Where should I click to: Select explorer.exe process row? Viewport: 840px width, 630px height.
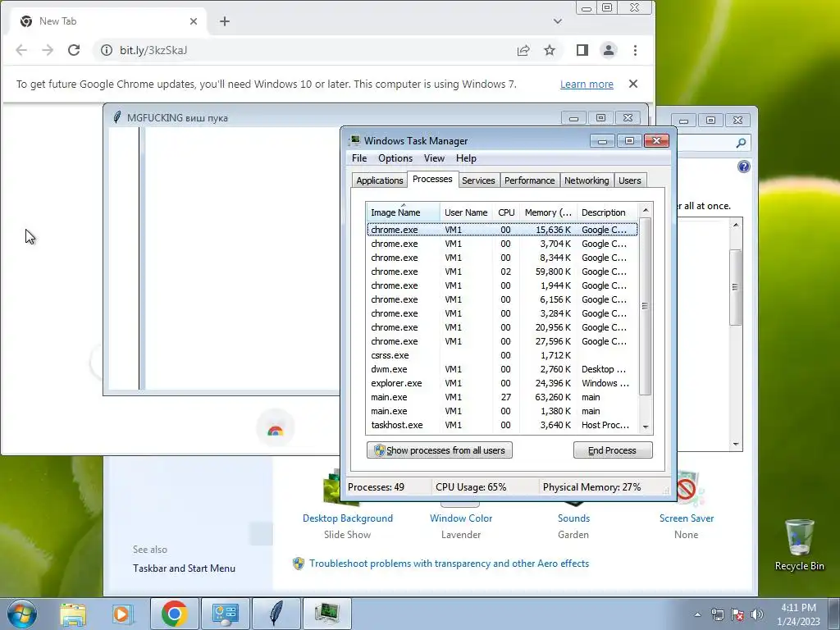click(502, 383)
